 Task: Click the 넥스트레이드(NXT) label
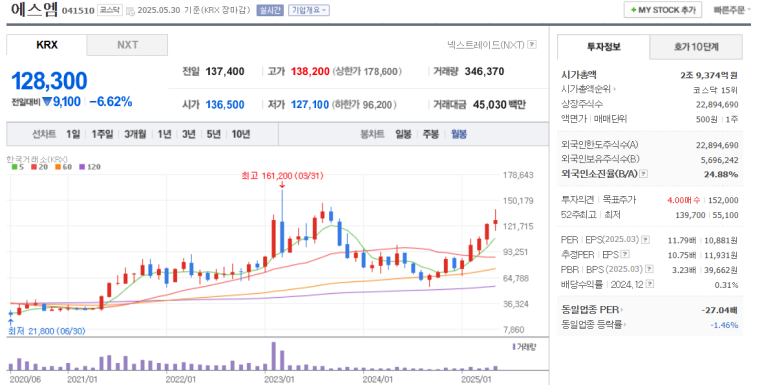(x=485, y=45)
